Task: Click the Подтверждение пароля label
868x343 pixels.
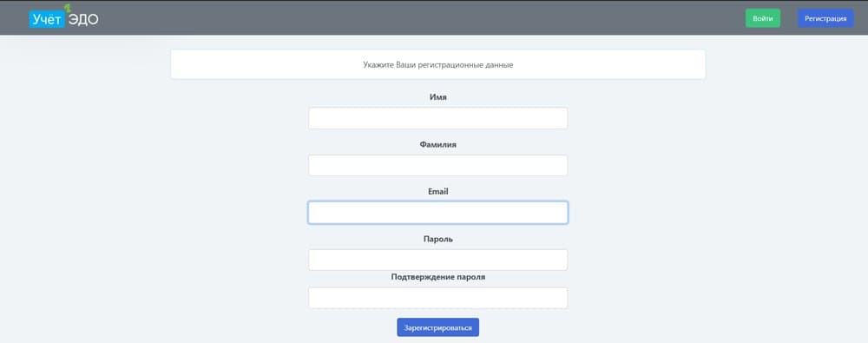Action: point(437,276)
